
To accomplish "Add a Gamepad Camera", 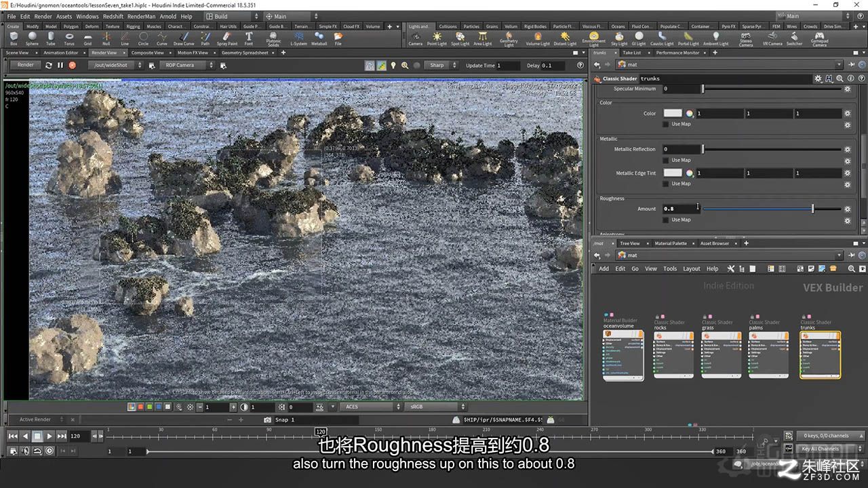I will click(x=819, y=39).
